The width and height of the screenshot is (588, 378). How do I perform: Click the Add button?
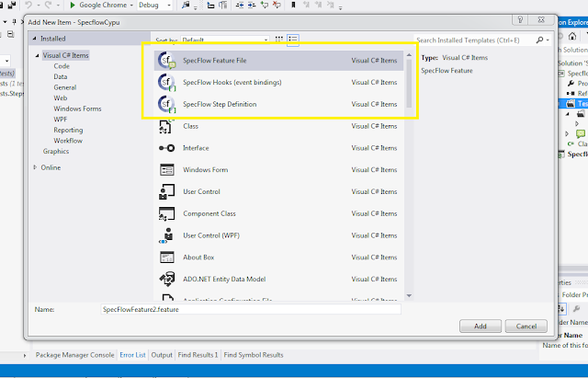click(481, 326)
